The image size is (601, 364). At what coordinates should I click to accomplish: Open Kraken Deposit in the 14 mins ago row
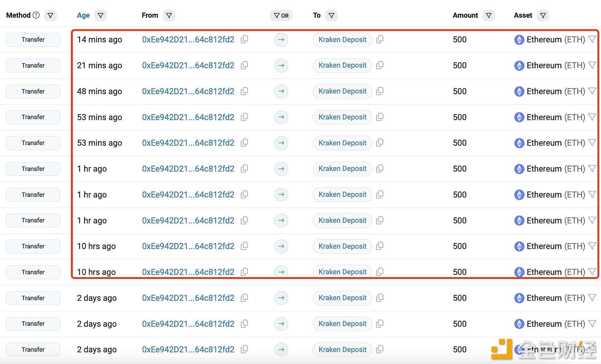[343, 40]
